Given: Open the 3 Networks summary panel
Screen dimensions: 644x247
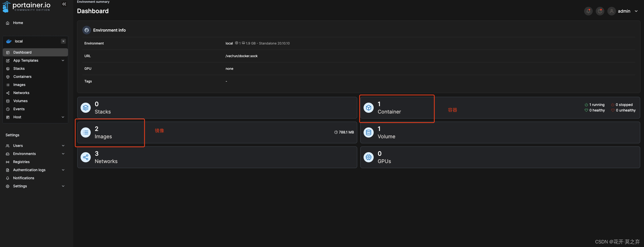Looking at the screenshot, I should click(x=217, y=157).
